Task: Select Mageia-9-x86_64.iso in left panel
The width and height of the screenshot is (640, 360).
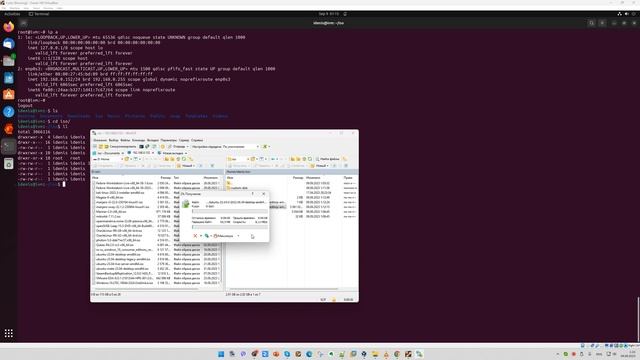Action: pyautogui.click(x=109, y=198)
